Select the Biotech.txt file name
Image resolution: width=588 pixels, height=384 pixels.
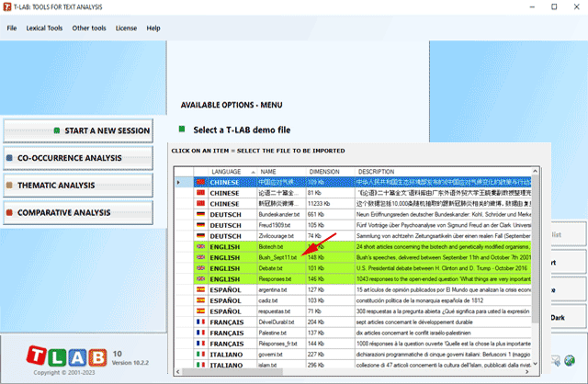(x=271, y=247)
